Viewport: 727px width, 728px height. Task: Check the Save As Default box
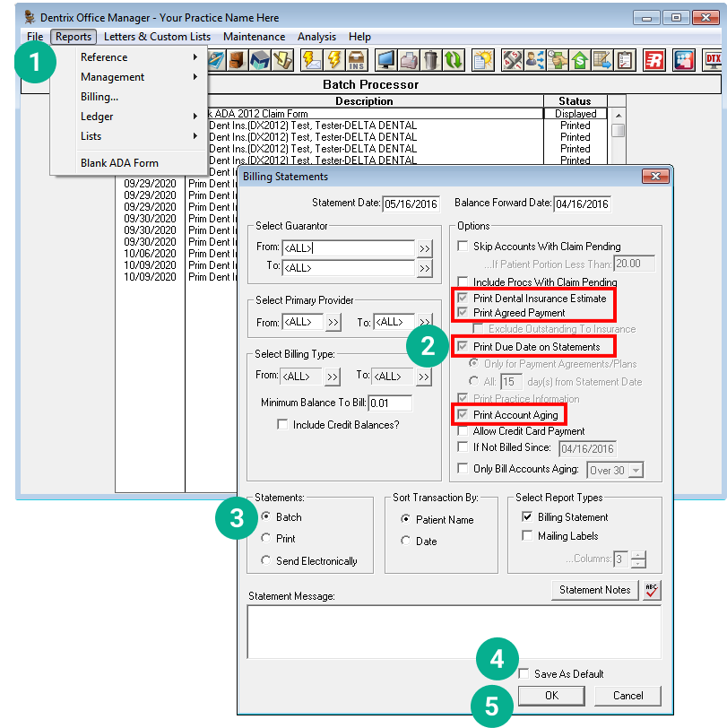point(524,673)
